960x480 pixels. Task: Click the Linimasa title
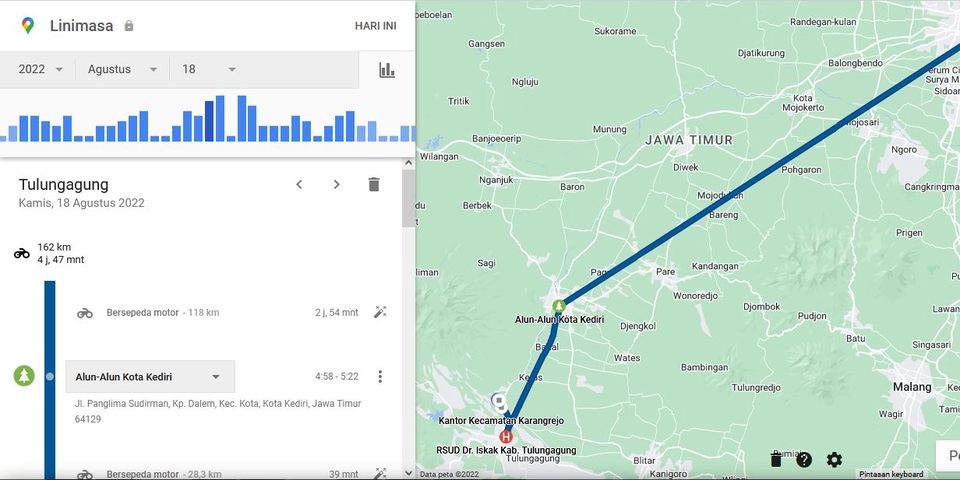pyautogui.click(x=81, y=26)
